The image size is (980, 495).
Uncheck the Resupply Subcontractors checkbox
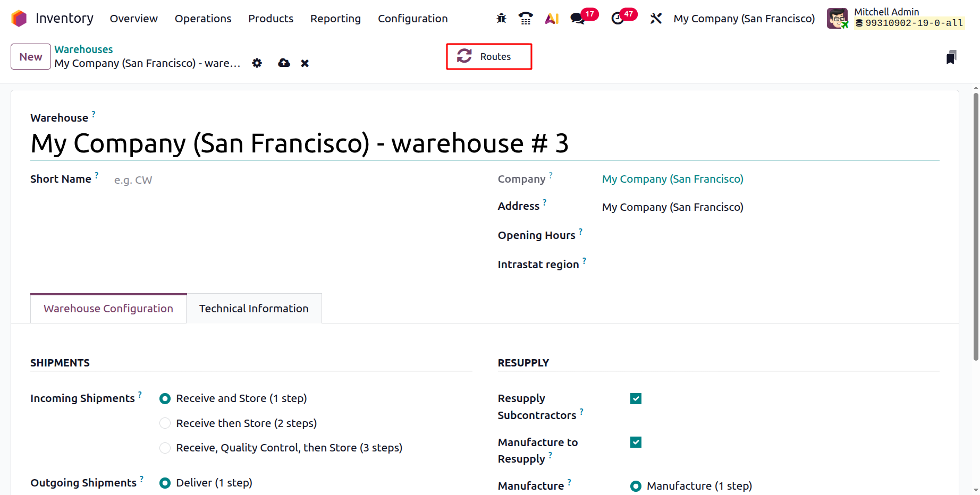pyautogui.click(x=636, y=399)
